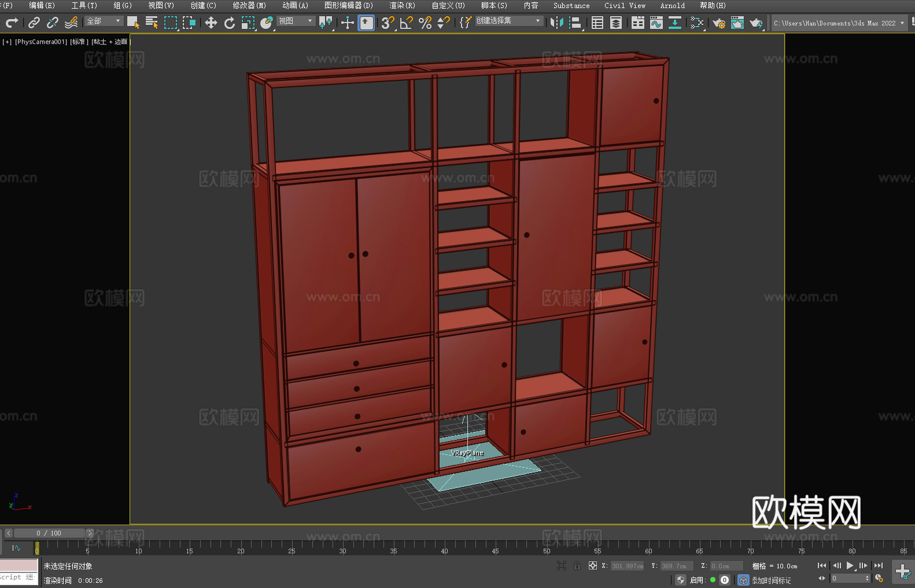This screenshot has width=915, height=588.
Task: Click the Align tool icon
Action: pyautogui.click(x=575, y=23)
